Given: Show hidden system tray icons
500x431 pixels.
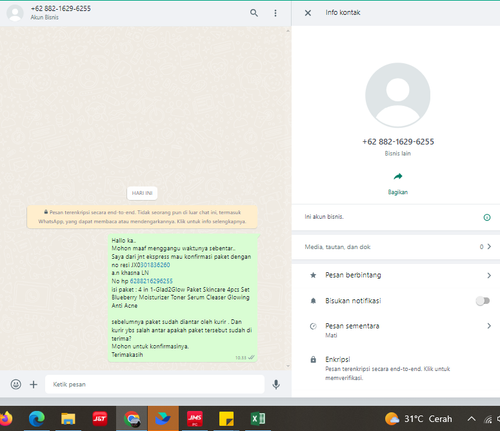Looking at the screenshot, I should point(471,419).
